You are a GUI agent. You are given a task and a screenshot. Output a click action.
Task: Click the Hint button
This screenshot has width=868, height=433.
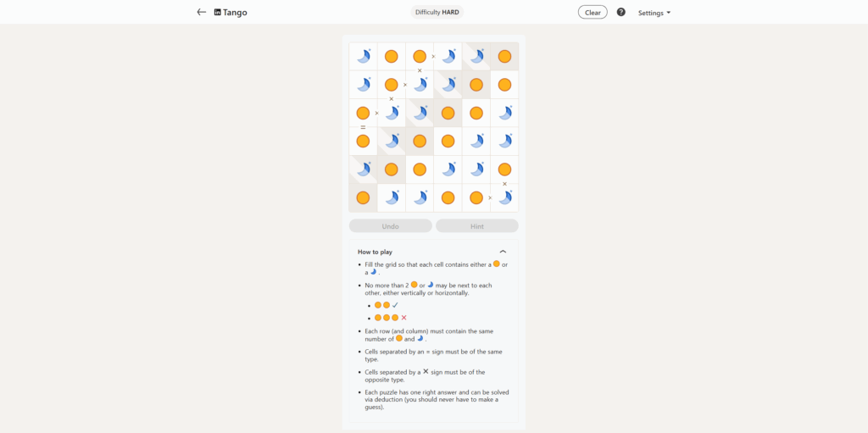tap(476, 226)
